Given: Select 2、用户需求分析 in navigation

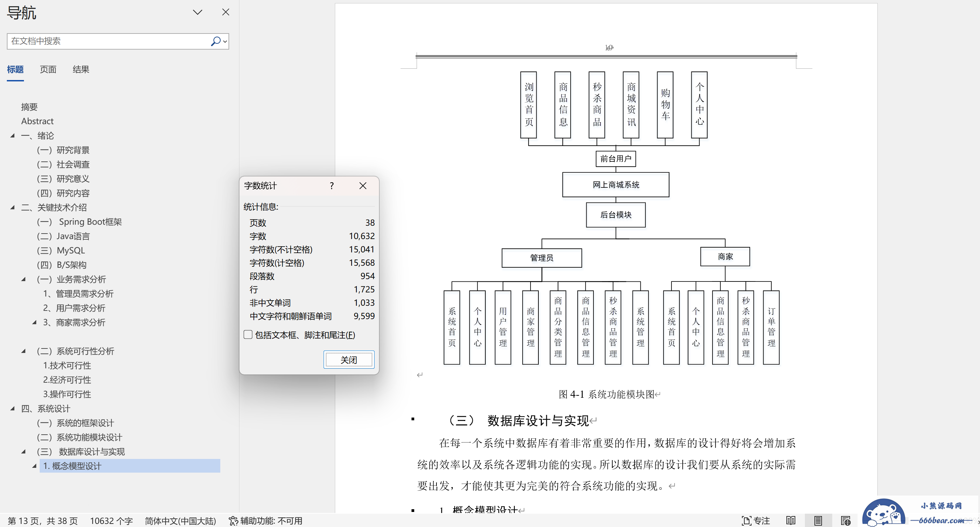Looking at the screenshot, I should click(74, 308).
